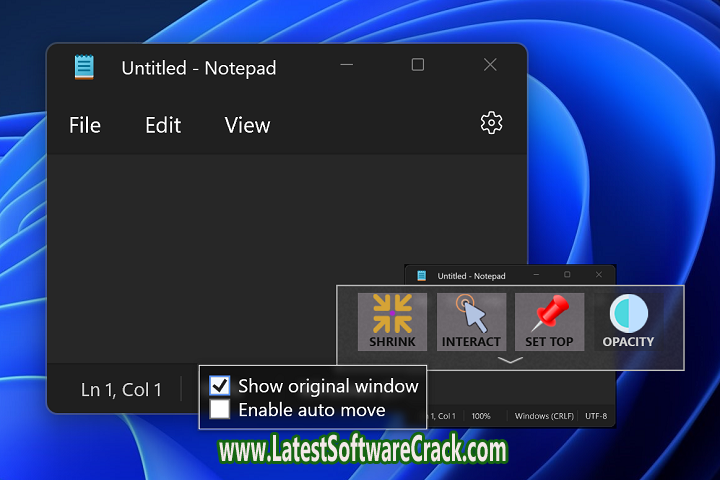Pin window with SET TOP
Viewport: 720px width, 480px height.
pyautogui.click(x=549, y=322)
